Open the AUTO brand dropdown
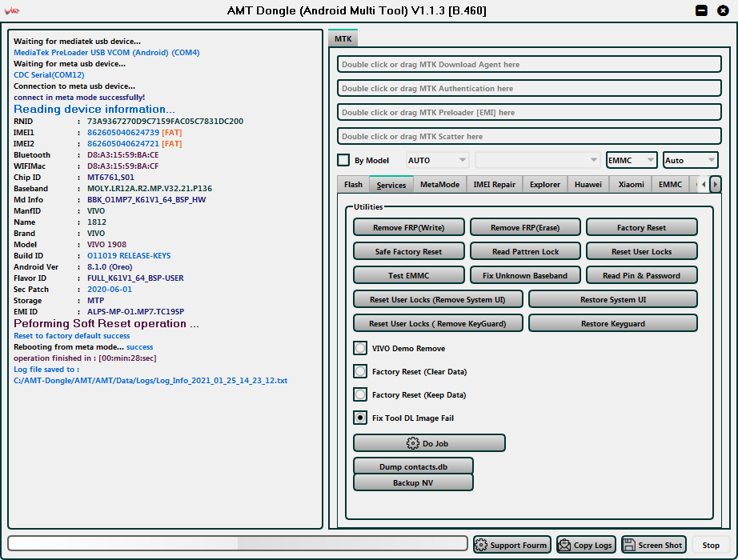 pos(437,160)
